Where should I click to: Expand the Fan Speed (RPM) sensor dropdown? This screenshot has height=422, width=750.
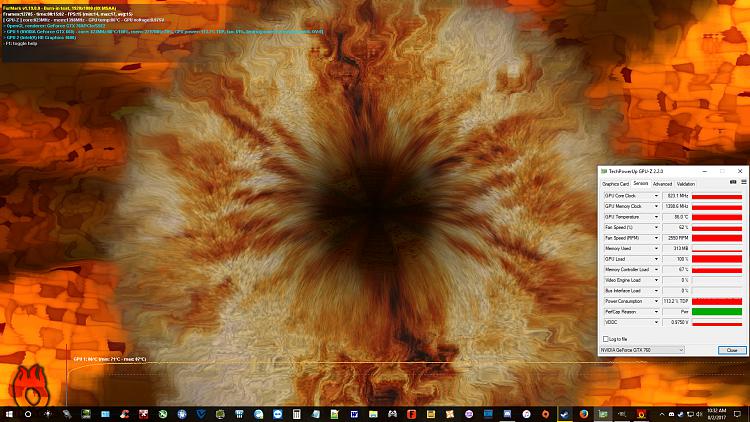coord(656,238)
